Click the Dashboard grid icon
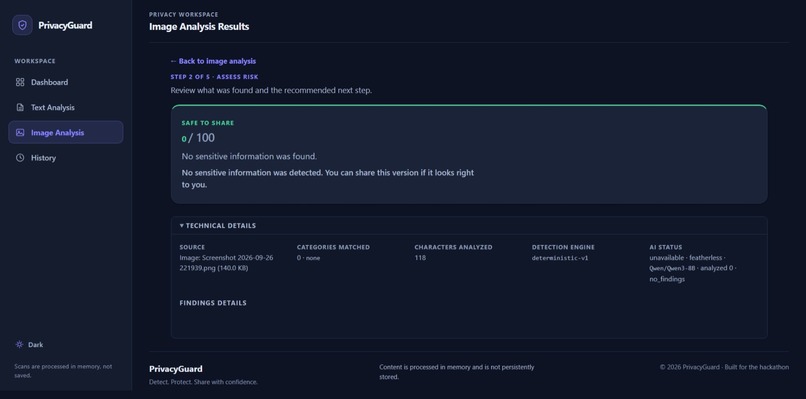Image resolution: width=806 pixels, height=399 pixels. (x=20, y=82)
